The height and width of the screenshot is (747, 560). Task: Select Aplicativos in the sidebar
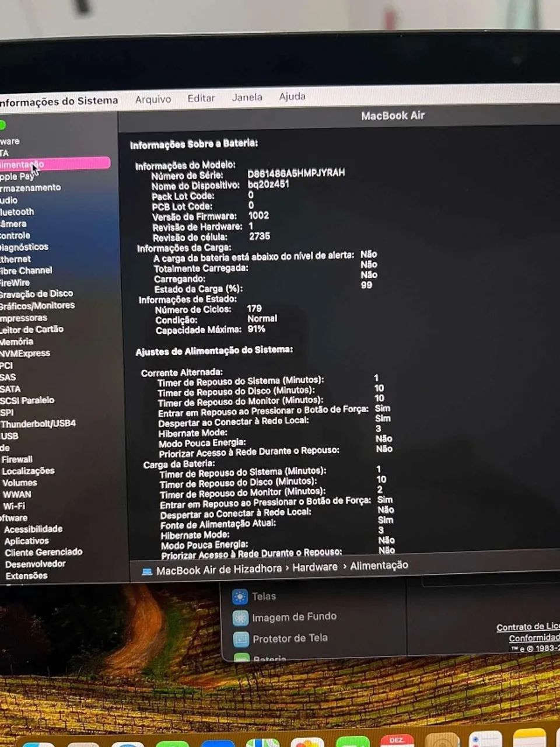[x=27, y=541]
